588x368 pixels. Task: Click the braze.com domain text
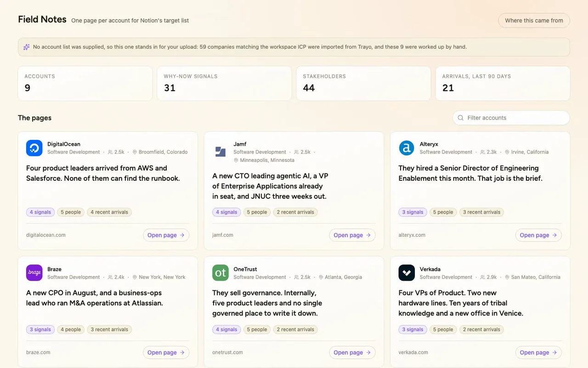coord(38,352)
